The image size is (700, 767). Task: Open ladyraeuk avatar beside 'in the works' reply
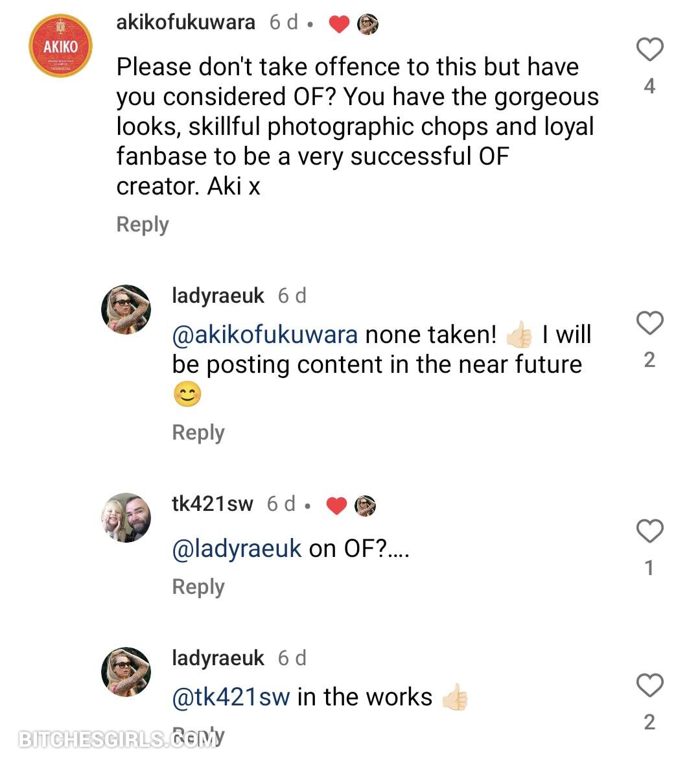click(x=126, y=672)
